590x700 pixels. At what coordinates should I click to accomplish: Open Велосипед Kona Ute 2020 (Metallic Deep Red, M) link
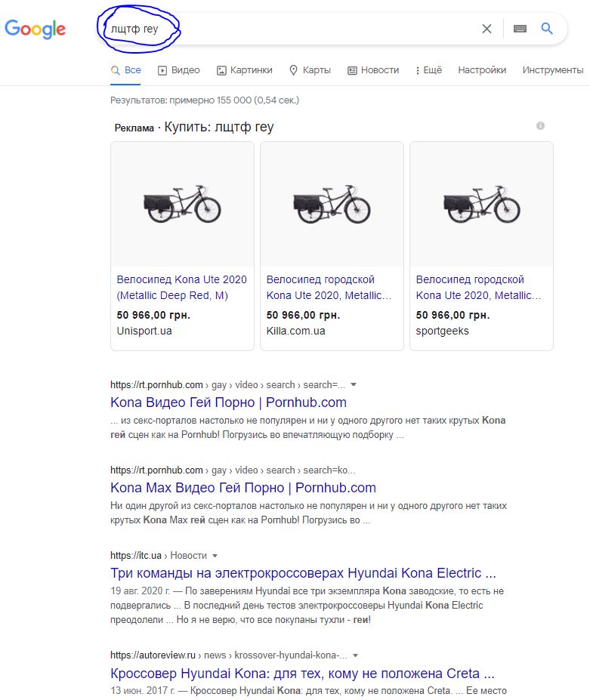coord(181,288)
